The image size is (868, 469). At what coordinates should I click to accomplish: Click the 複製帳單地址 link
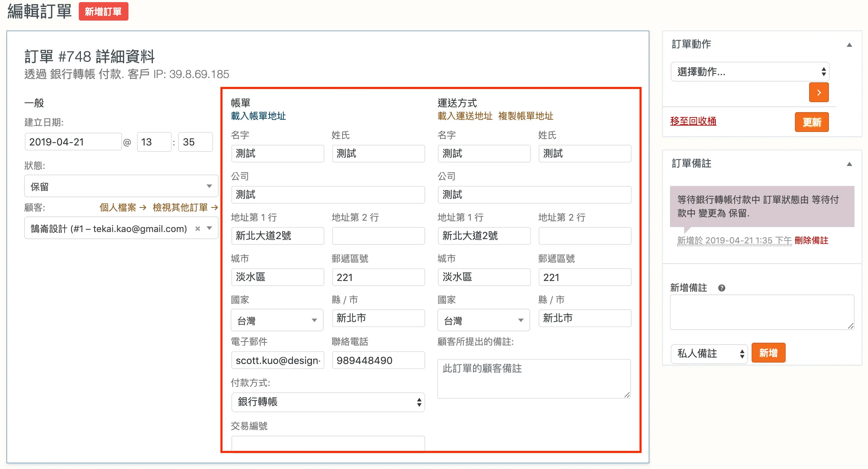(526, 116)
